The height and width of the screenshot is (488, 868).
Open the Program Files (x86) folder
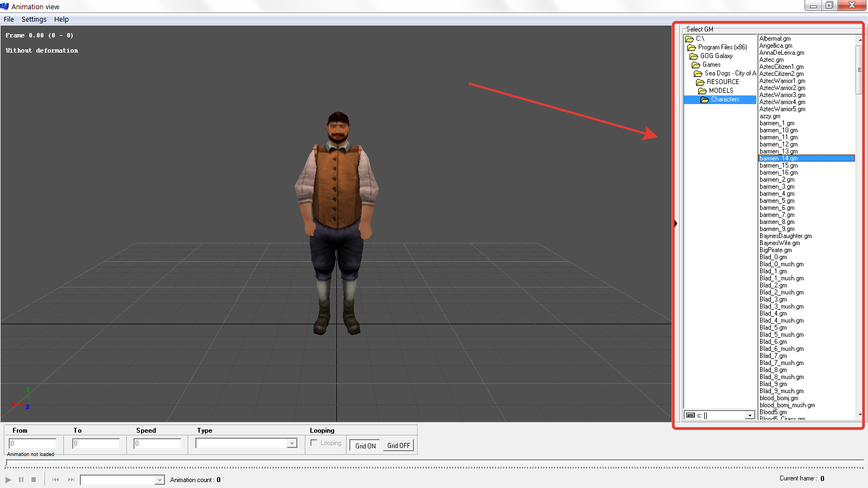[x=717, y=47]
